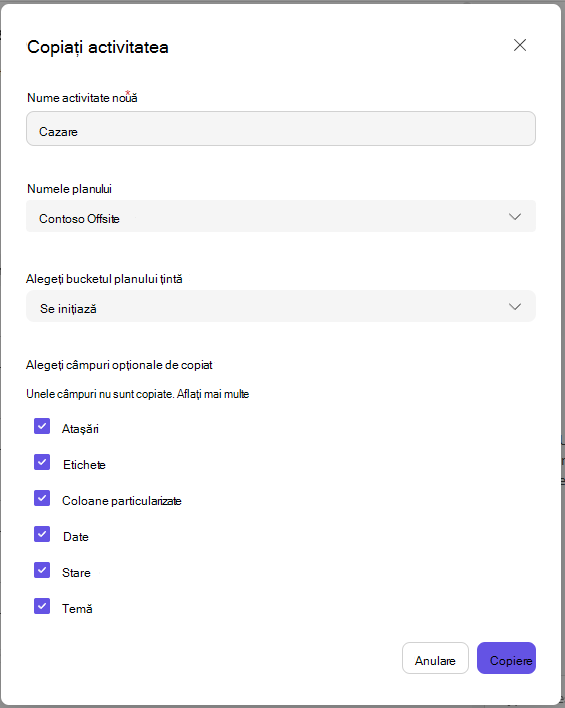Click the Alegeți bucketul planului țintă label
Image resolution: width=565 pixels, height=708 pixels.
click(x=104, y=279)
